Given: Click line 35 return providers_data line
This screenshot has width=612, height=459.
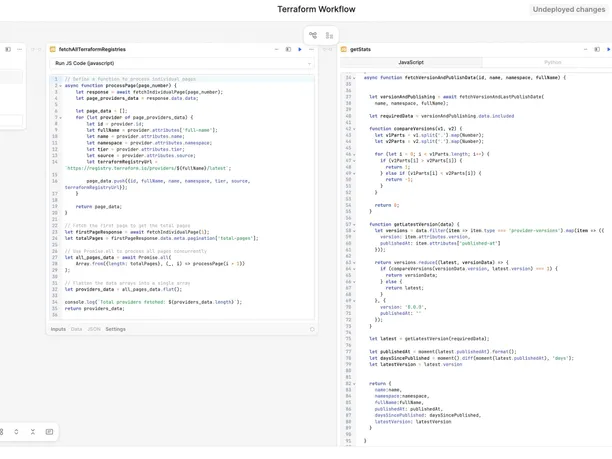Looking at the screenshot, I should (95, 309).
